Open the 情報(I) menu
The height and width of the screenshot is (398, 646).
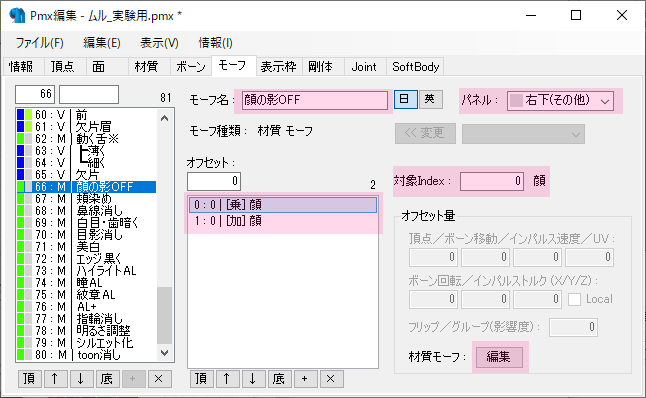tap(215, 43)
